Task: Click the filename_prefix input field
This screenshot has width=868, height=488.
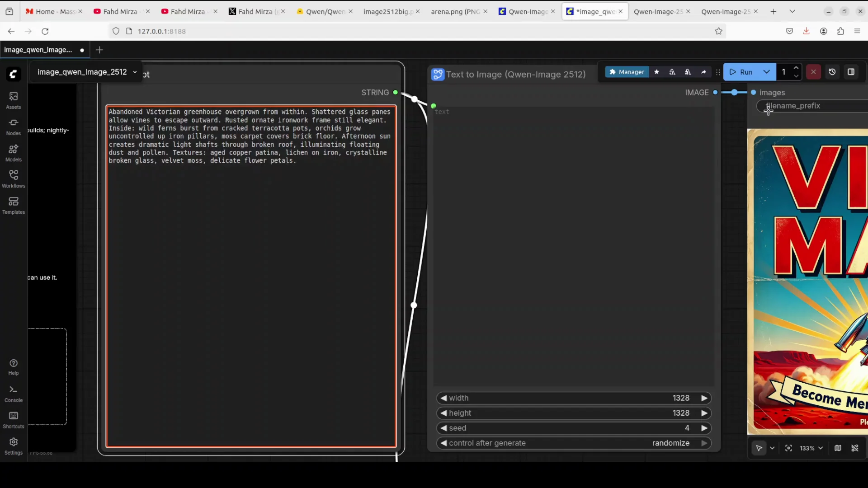Action: tap(809, 106)
